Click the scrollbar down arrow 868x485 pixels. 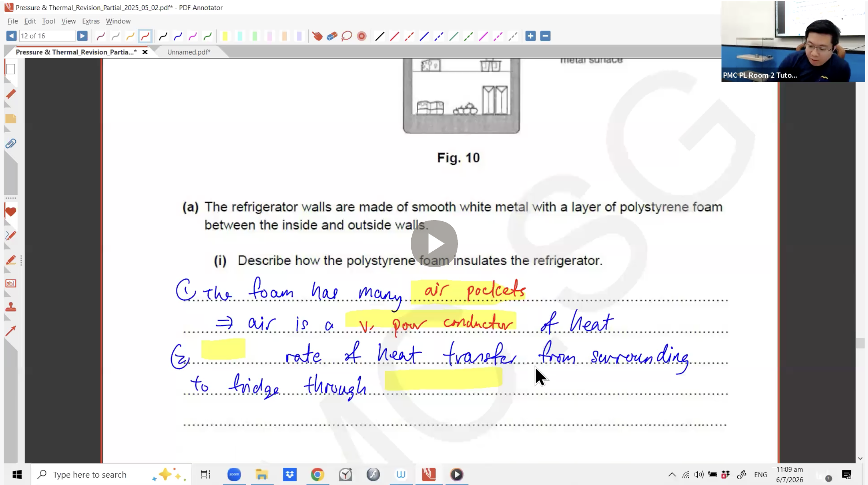point(860,459)
